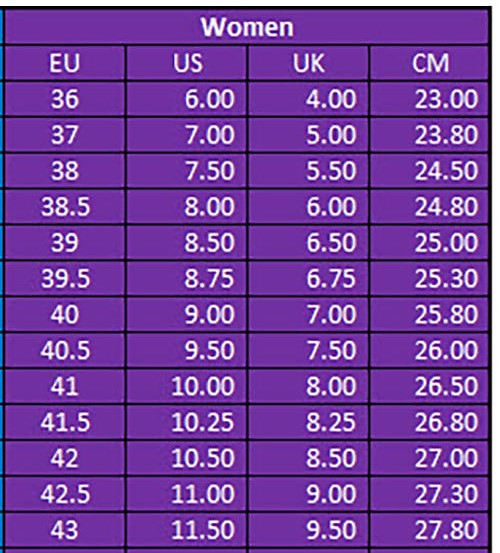Click EU size 36 cell

[65, 99]
